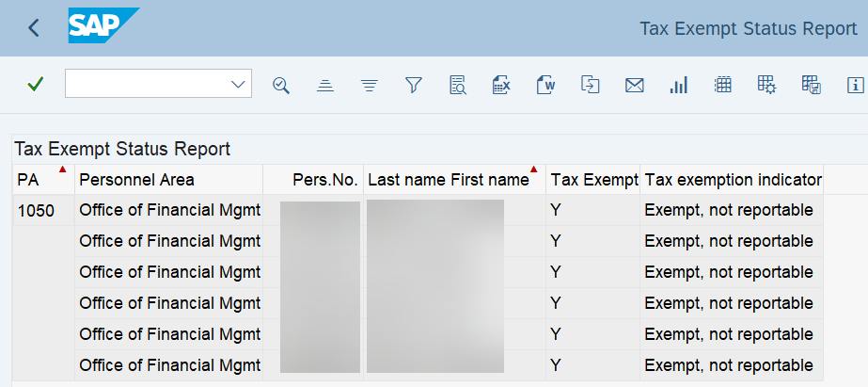Set a filter using funnel icon
868x387 pixels.
(413, 85)
